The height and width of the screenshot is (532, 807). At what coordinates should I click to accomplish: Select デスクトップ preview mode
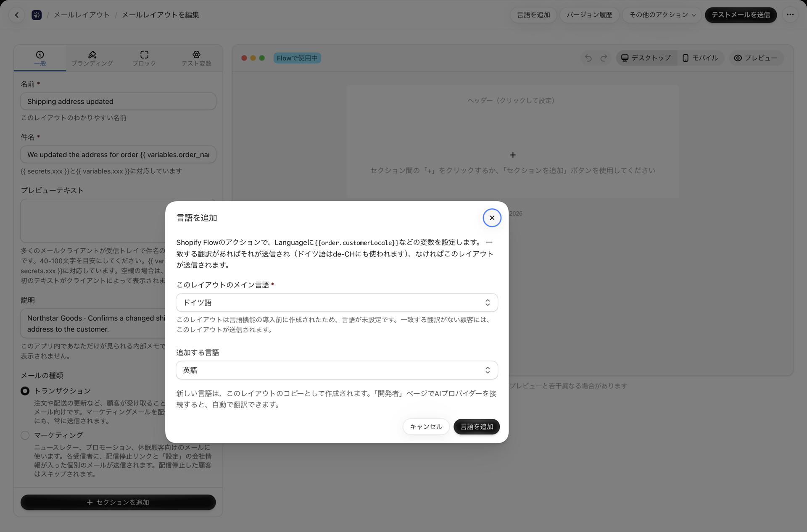pos(646,58)
